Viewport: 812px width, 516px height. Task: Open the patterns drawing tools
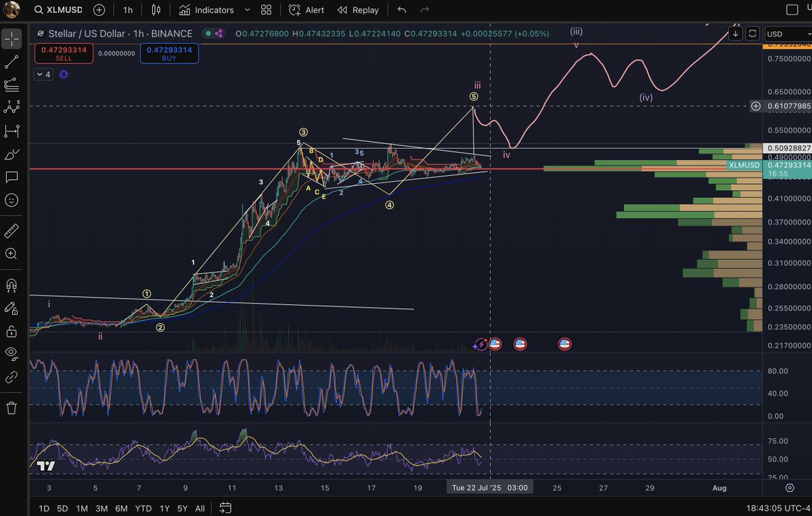point(12,108)
